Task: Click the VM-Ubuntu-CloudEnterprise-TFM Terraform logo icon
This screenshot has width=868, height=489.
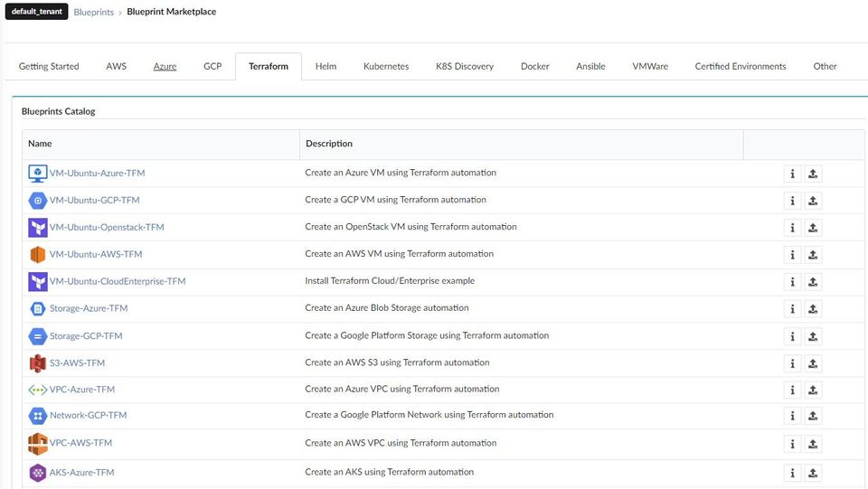Action: [x=37, y=281]
